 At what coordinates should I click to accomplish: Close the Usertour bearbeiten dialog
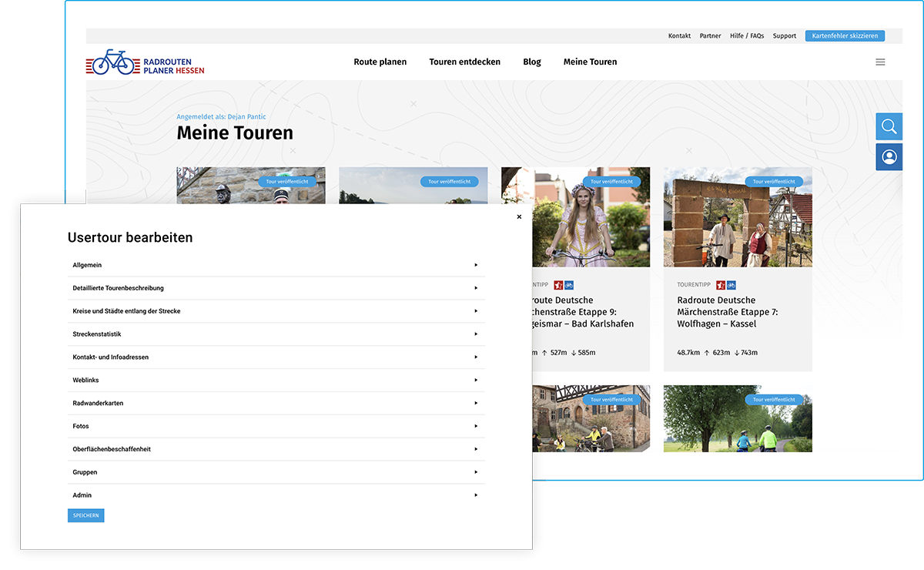click(x=519, y=217)
